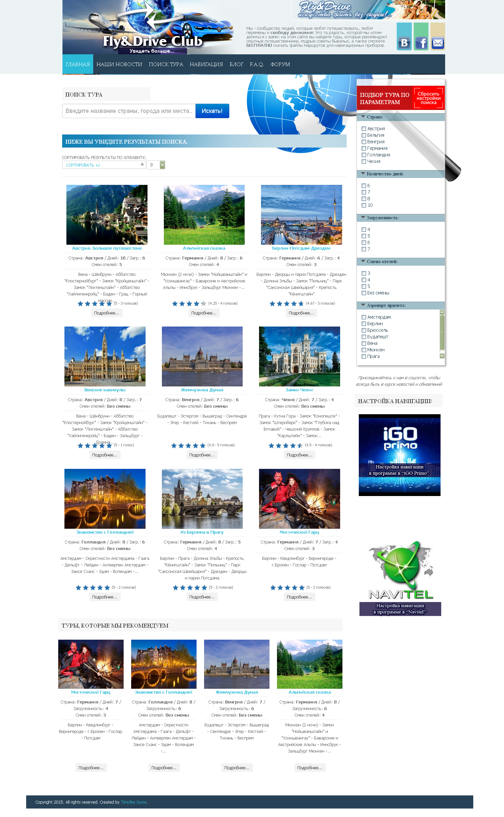Click the fifth star under Из Берлина в Прагу
Viewport: 504px width, 817px height.
coord(204,588)
